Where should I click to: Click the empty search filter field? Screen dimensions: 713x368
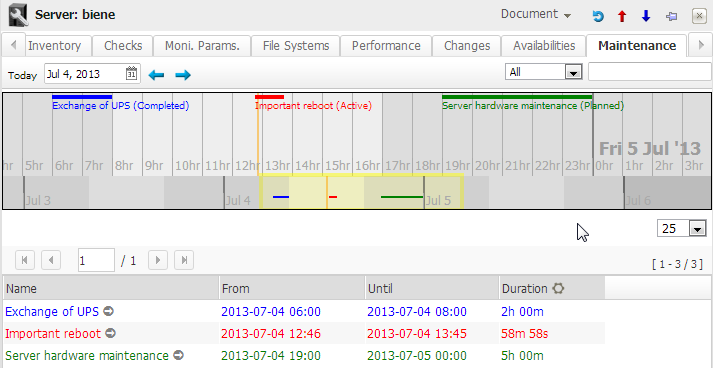pos(650,72)
